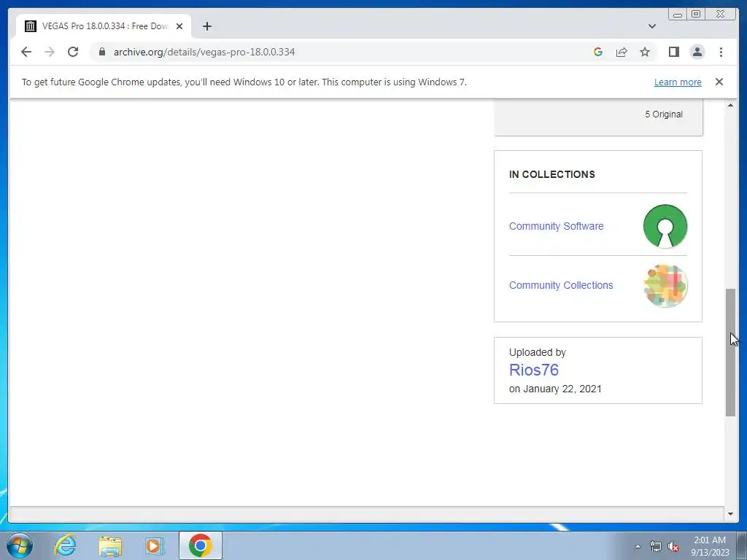Open Chrome three-dot menu

(x=721, y=52)
